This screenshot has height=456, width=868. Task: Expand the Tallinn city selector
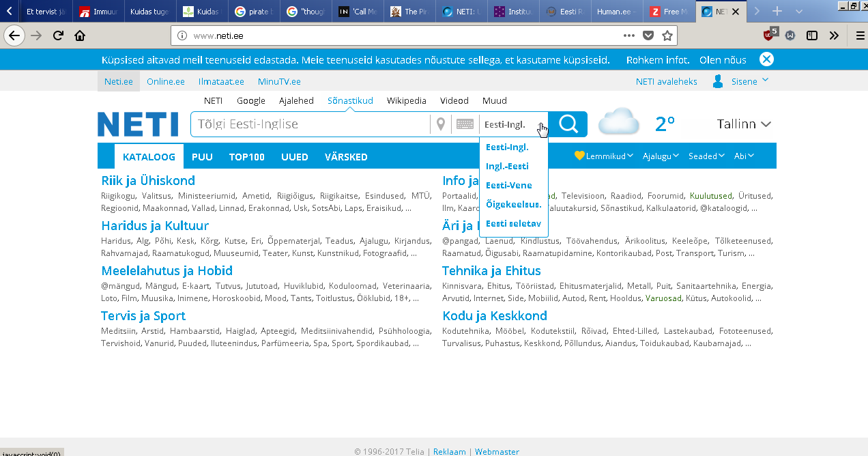[x=744, y=124]
